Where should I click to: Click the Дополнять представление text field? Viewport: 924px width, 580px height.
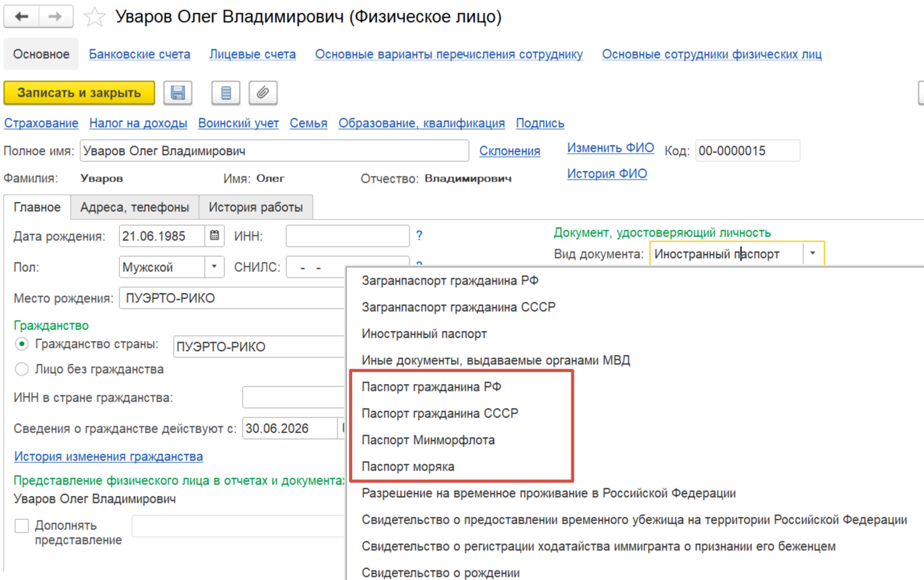239,526
